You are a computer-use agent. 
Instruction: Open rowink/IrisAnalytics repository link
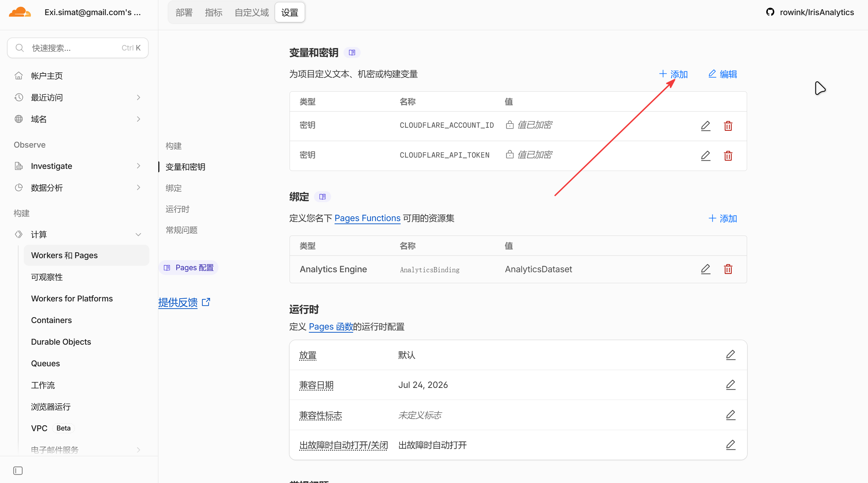point(817,12)
